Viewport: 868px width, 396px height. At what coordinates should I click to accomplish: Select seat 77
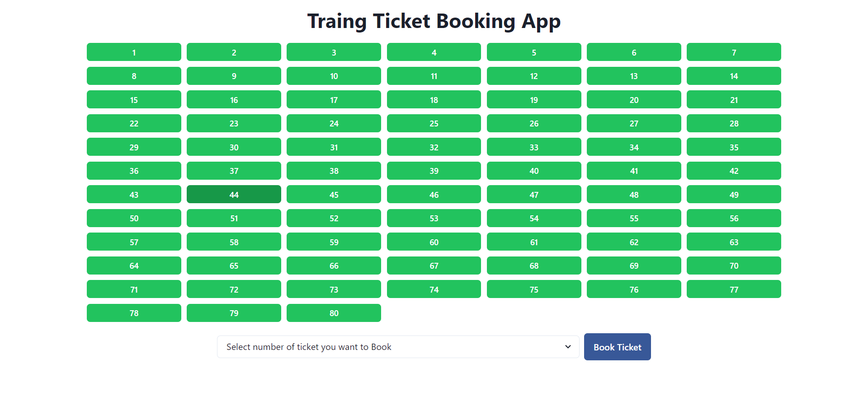pos(734,289)
